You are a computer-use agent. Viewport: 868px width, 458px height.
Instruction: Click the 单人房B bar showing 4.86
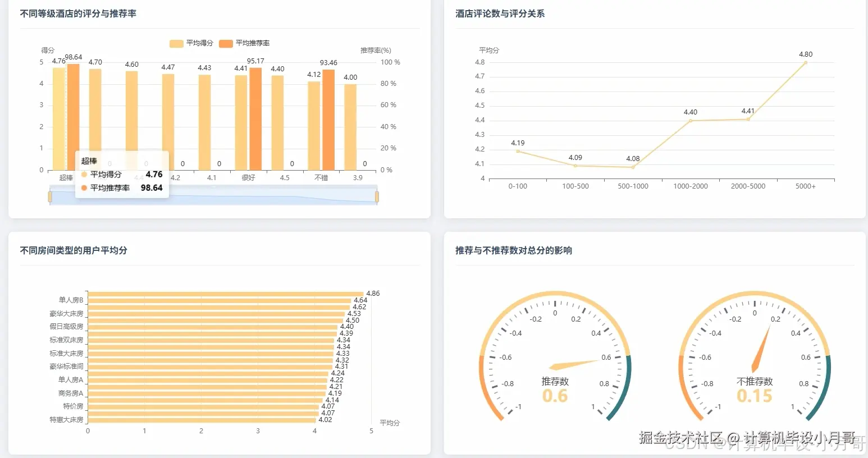[x=225, y=293]
